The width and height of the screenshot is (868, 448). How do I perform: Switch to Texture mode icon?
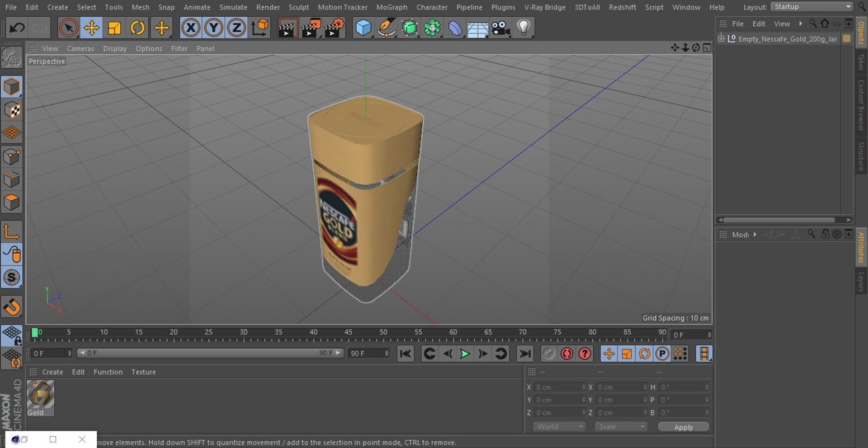tap(12, 110)
